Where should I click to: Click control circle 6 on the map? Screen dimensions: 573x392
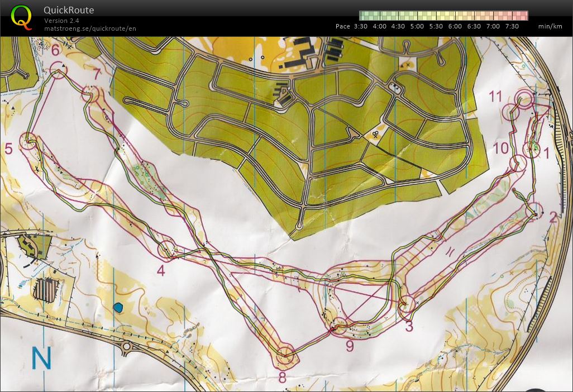tap(58, 70)
